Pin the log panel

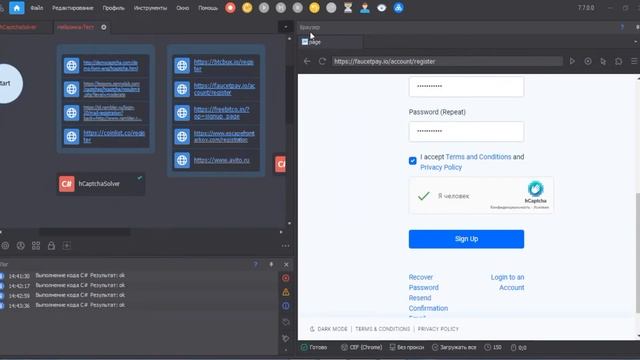click(271, 264)
